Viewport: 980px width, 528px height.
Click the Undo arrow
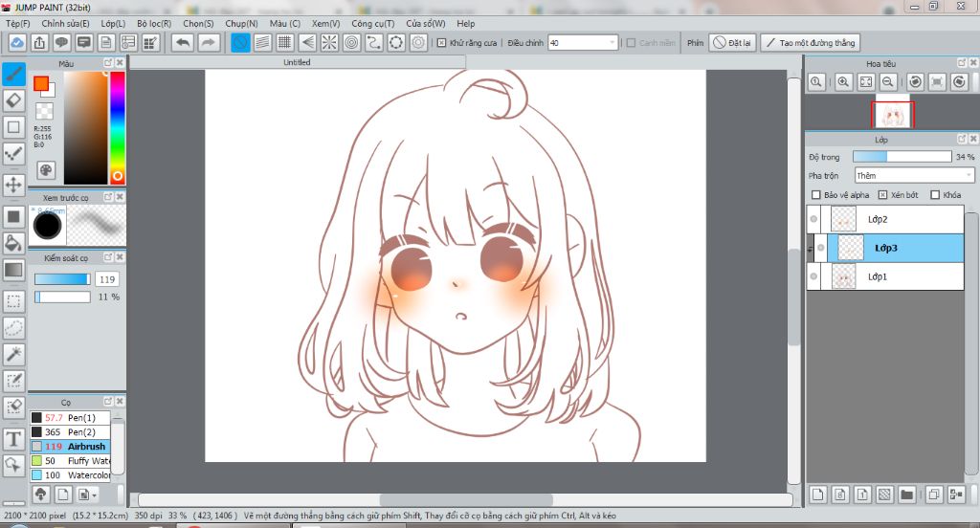coord(183,42)
